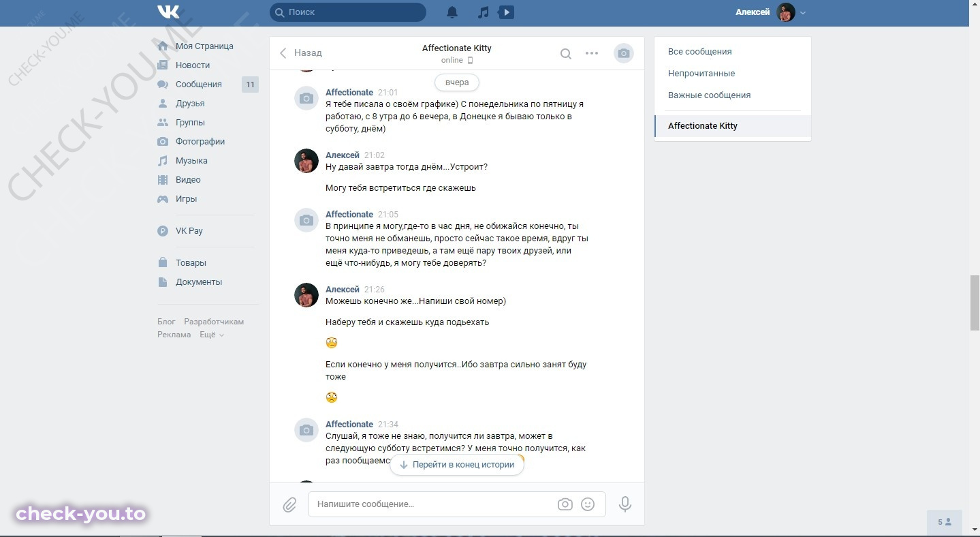Click unread messages counter 11
The image size is (980, 537).
tap(250, 85)
